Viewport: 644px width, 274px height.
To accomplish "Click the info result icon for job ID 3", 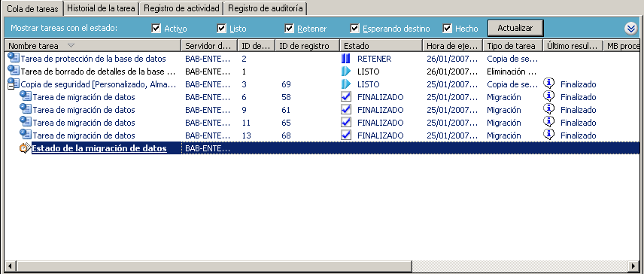I will point(548,84).
